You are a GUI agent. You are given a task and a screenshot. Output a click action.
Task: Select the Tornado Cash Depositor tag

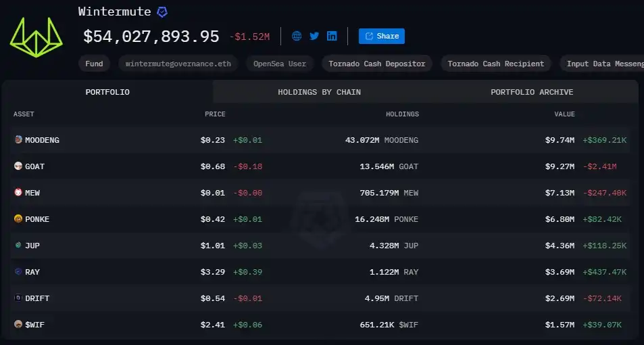pos(376,64)
